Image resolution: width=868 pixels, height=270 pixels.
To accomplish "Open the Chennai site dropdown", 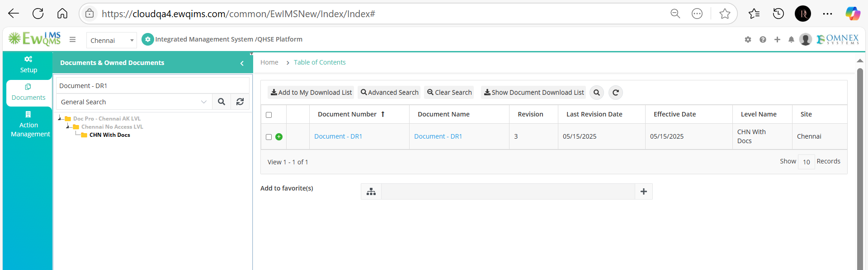I will tap(112, 40).
